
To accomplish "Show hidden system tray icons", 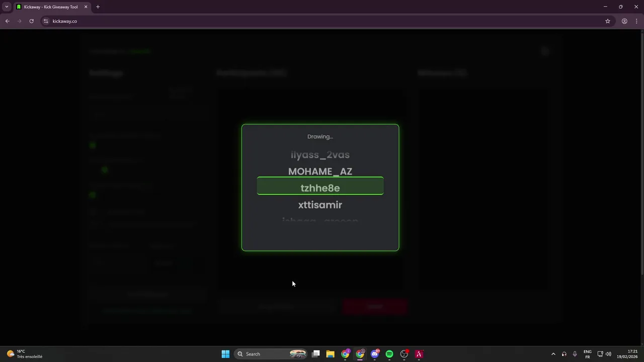I will 553,354.
